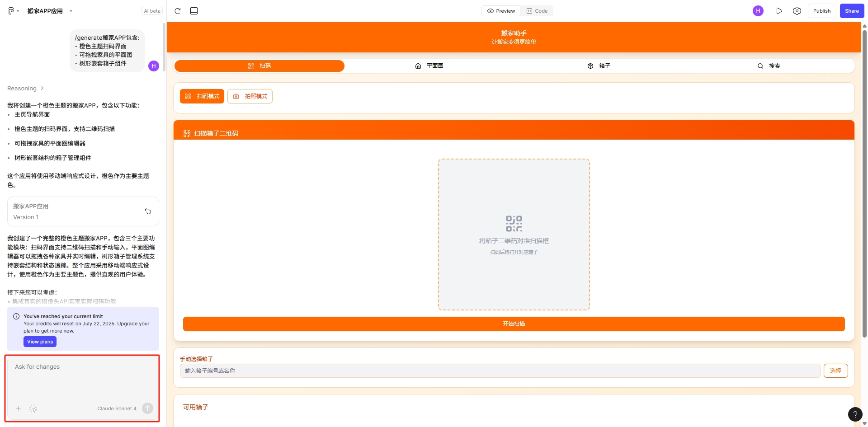Click the 可用箱子 heading

click(x=196, y=407)
